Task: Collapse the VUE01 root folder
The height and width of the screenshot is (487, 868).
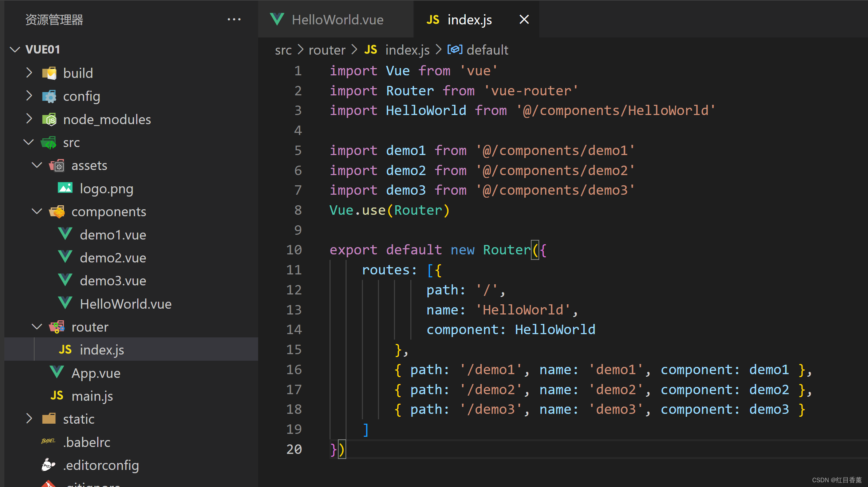Action: tap(15, 50)
